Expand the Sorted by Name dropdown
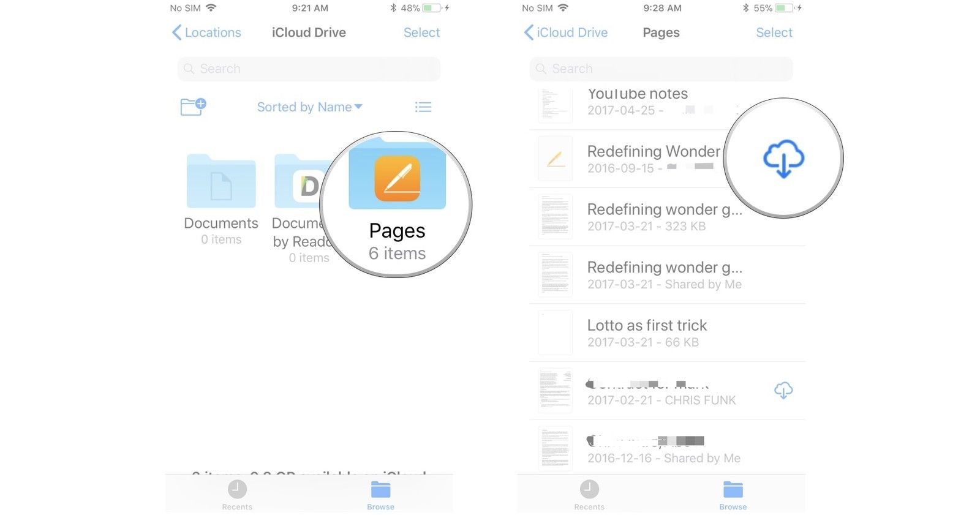Image resolution: width=980 pixels, height=515 pixels. (x=309, y=107)
